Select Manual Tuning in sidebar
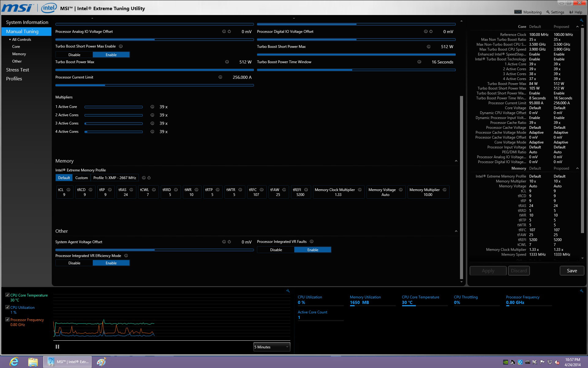The image size is (588, 368). [26, 32]
